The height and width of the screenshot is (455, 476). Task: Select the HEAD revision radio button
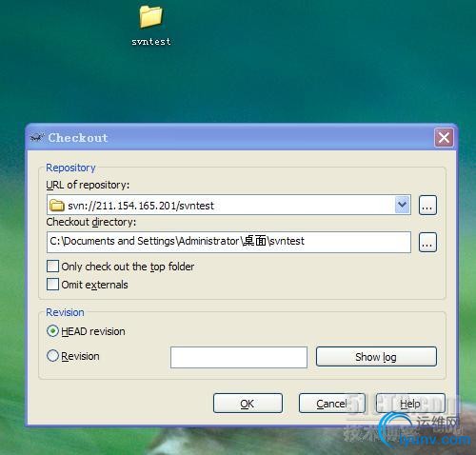52,331
